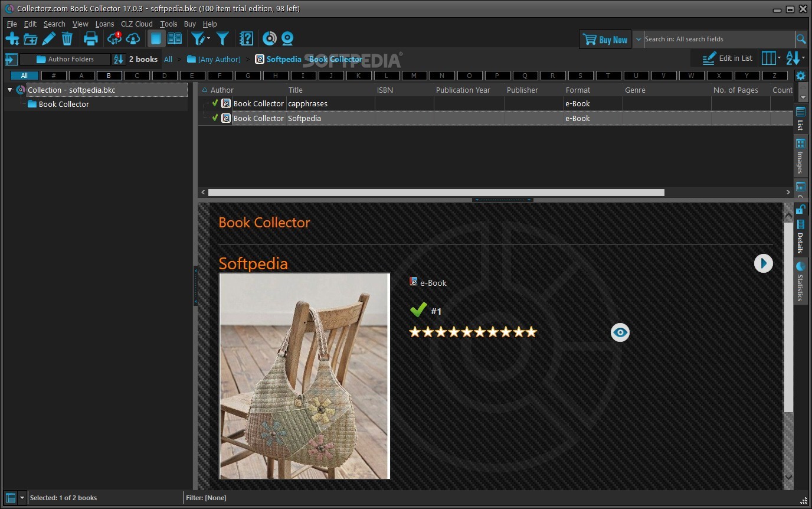Click the handbag cover image
The width and height of the screenshot is (812, 509).
click(x=304, y=376)
